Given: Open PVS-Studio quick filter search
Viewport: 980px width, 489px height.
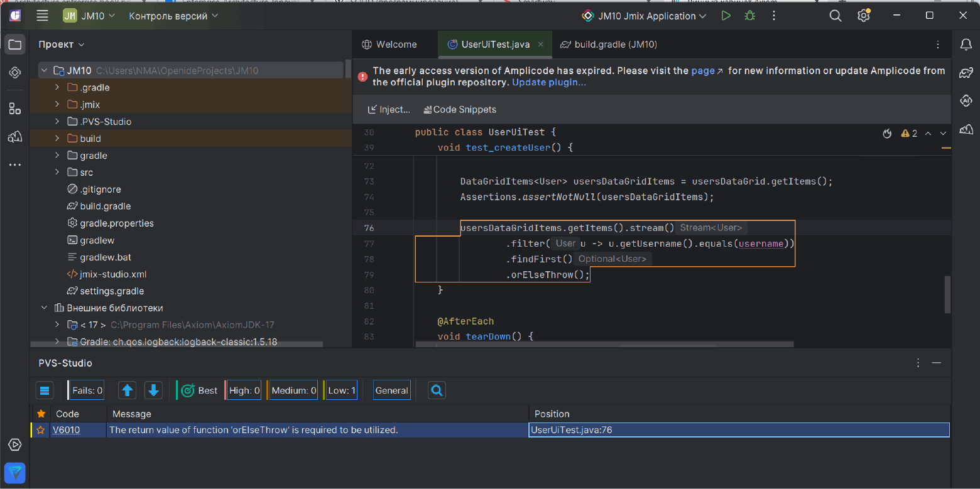Looking at the screenshot, I should coord(437,390).
